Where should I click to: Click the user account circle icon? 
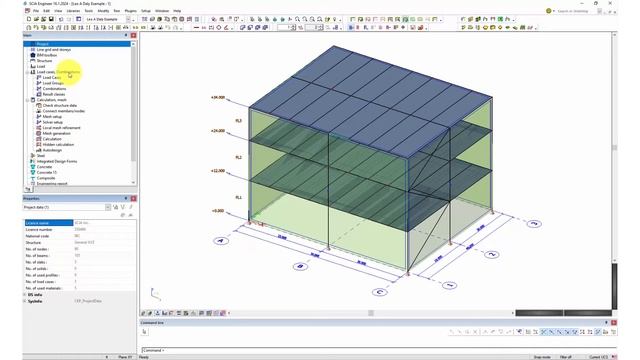(x=549, y=11)
